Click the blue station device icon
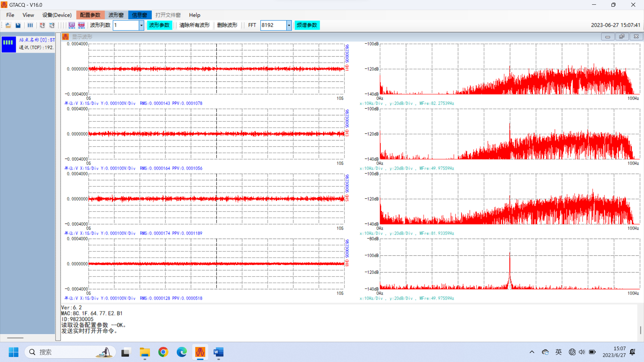This screenshot has height=362, width=644. pos(9,44)
